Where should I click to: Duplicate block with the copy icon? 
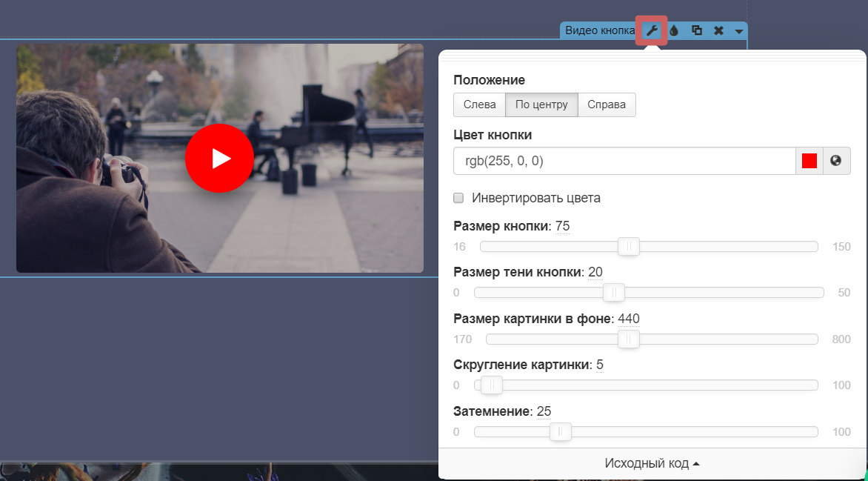[x=697, y=30]
